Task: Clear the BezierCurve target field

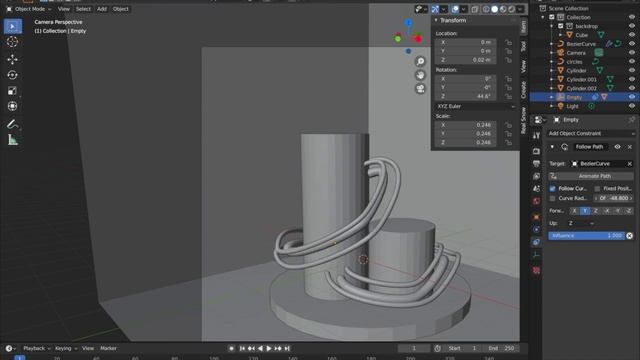Action: pos(630,164)
